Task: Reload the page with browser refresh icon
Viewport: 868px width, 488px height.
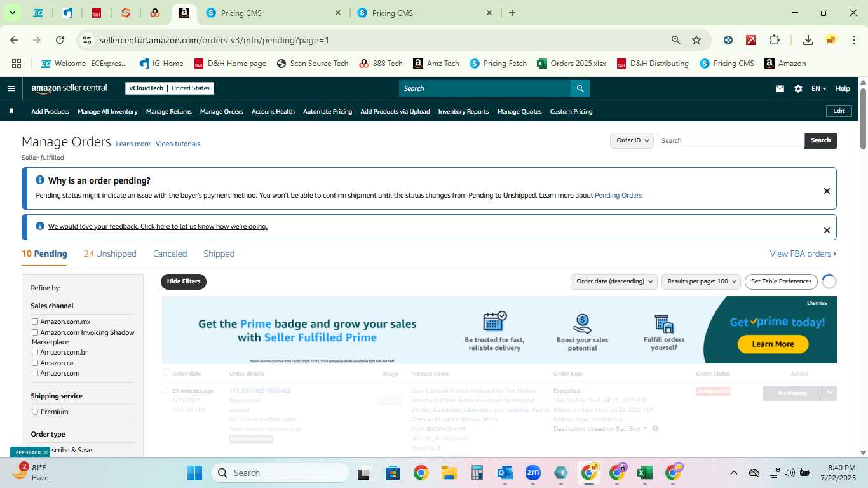Action: click(60, 40)
